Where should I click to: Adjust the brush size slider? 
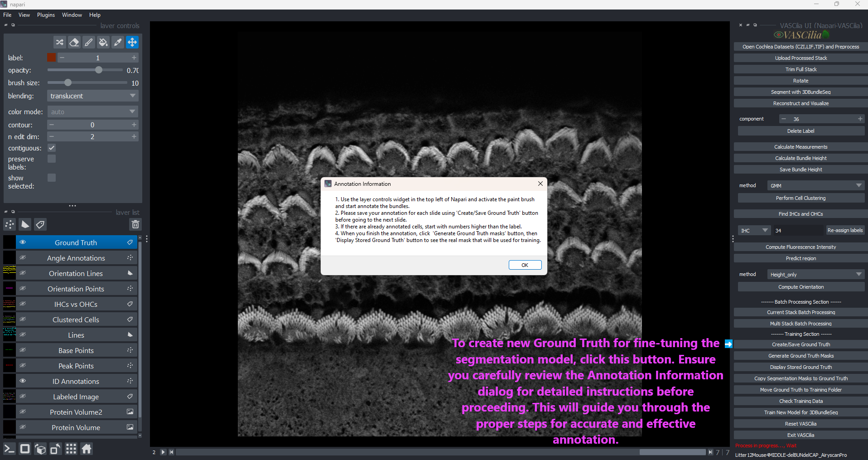pos(87,82)
